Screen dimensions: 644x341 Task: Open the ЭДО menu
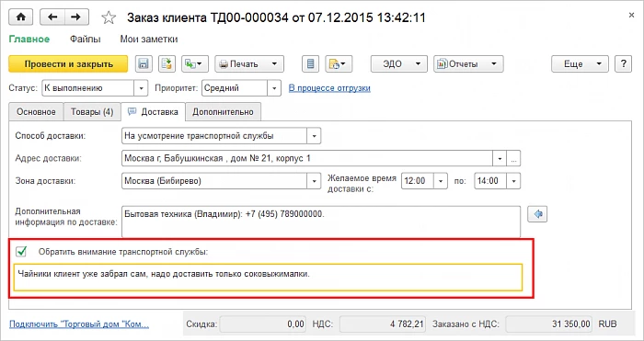pos(399,64)
